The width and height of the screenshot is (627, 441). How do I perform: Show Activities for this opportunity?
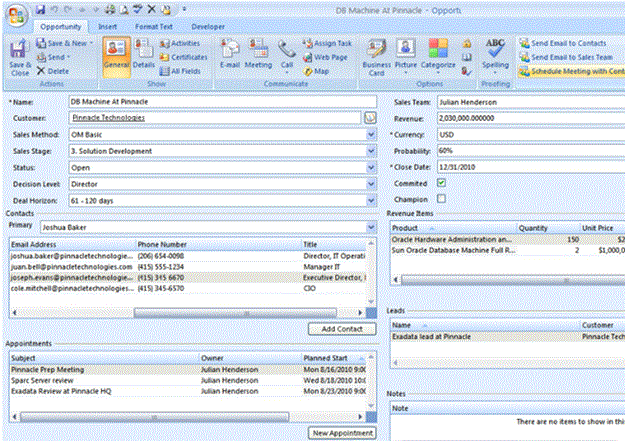click(180, 43)
